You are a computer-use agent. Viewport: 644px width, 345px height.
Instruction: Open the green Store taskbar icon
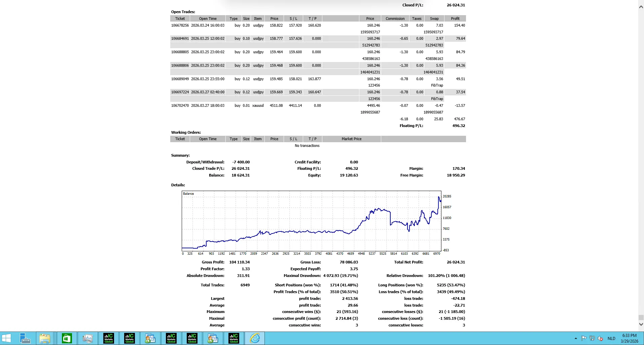tap(67, 338)
